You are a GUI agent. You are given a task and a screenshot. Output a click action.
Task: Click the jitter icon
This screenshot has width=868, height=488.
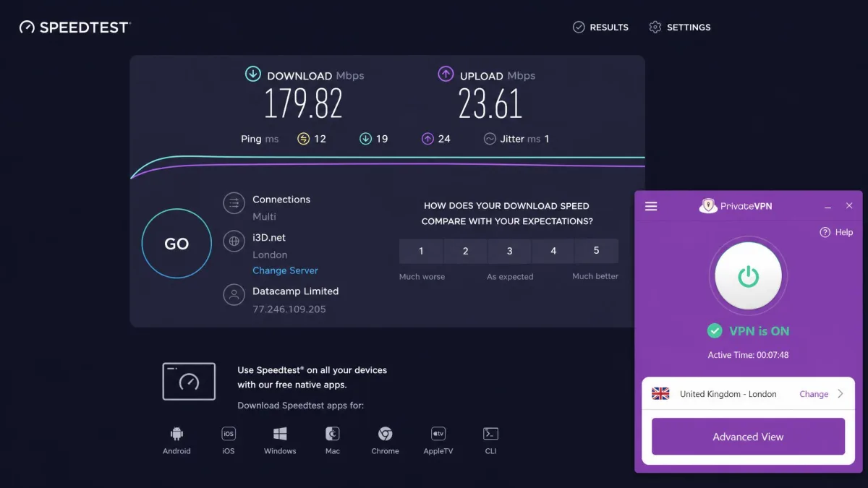click(490, 139)
